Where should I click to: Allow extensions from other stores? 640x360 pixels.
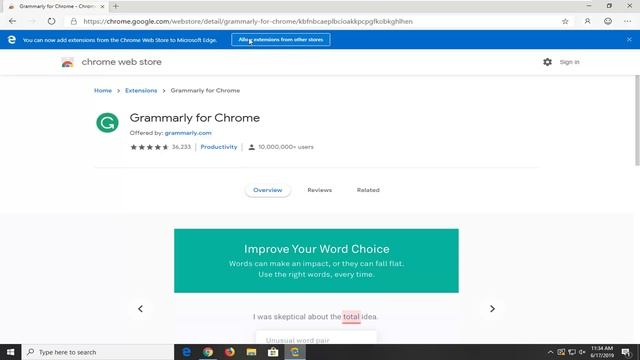[281, 40]
